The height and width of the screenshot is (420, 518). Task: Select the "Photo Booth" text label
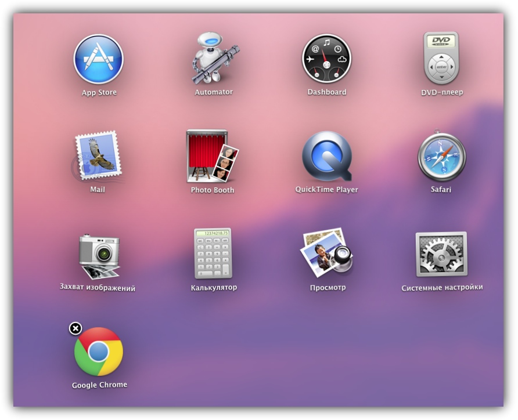pos(213,190)
